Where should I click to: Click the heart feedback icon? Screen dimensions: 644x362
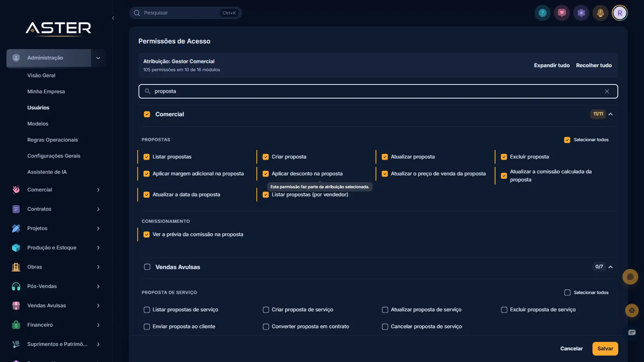tap(562, 13)
